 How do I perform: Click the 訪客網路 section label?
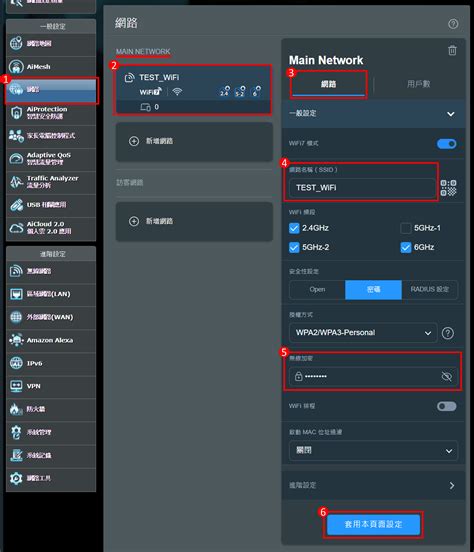click(129, 182)
